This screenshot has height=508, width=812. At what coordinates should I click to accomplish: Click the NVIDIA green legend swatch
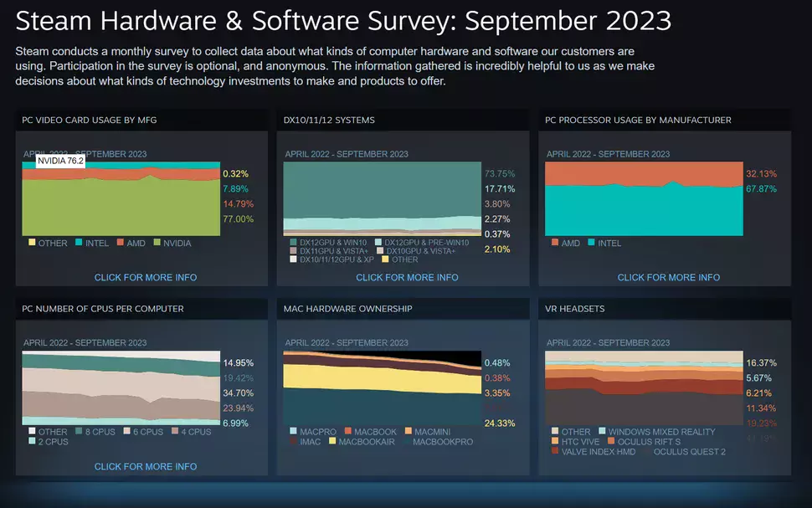click(157, 243)
